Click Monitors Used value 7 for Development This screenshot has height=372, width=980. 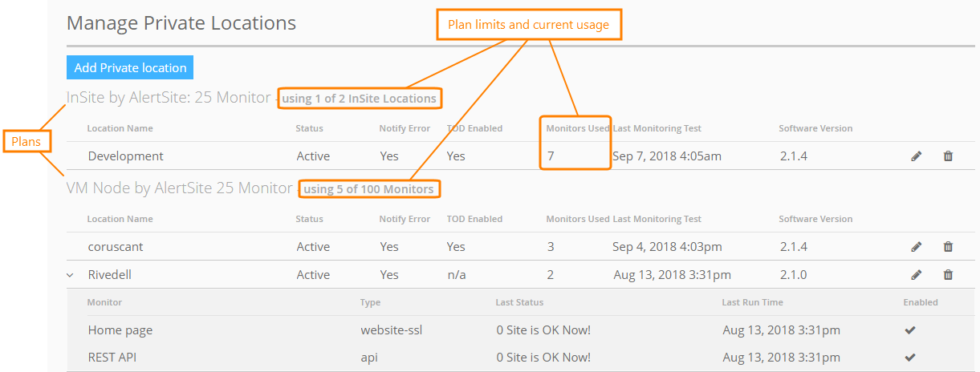tap(551, 156)
